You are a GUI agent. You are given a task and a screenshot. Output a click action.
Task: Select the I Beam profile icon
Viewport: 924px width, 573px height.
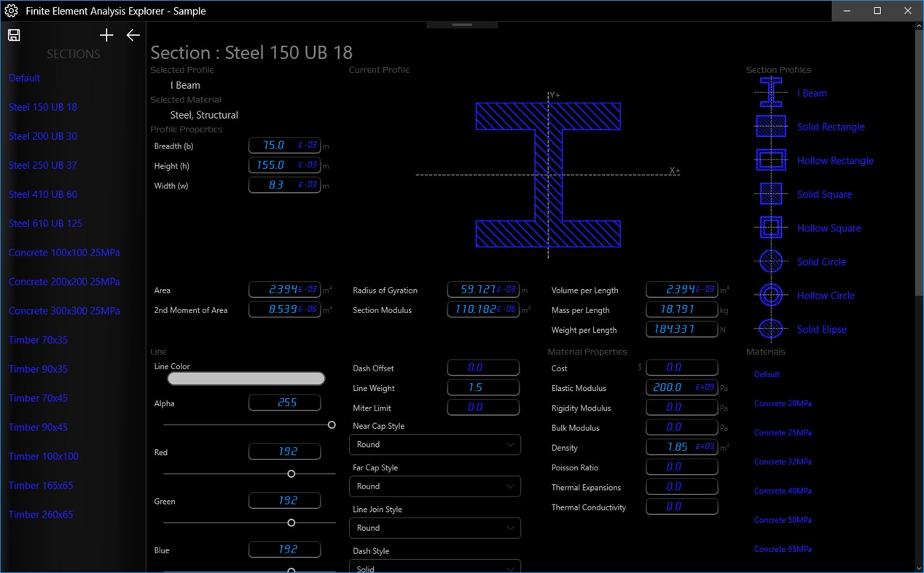pos(770,92)
